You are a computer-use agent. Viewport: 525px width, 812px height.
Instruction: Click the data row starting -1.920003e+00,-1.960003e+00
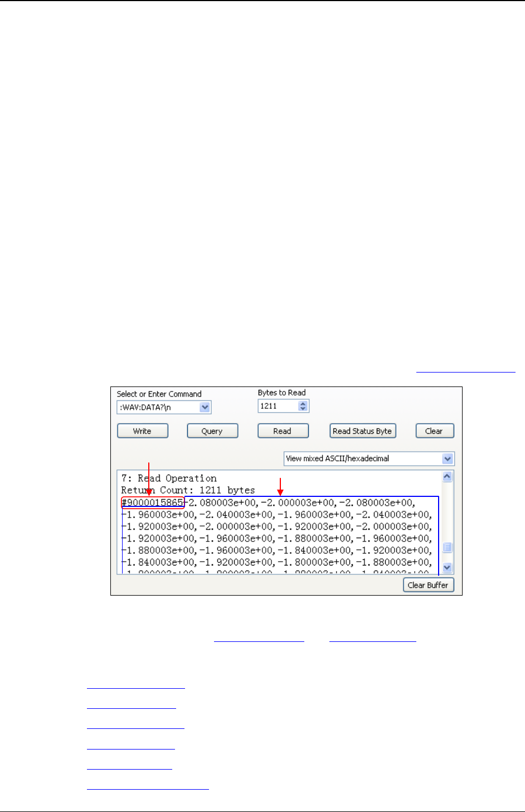pyautogui.click(x=277, y=538)
